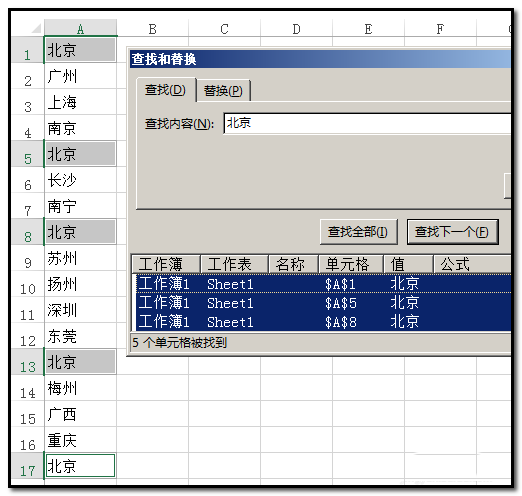
Task: Click the select-all corner triangle of the sheet
Action: [36, 28]
